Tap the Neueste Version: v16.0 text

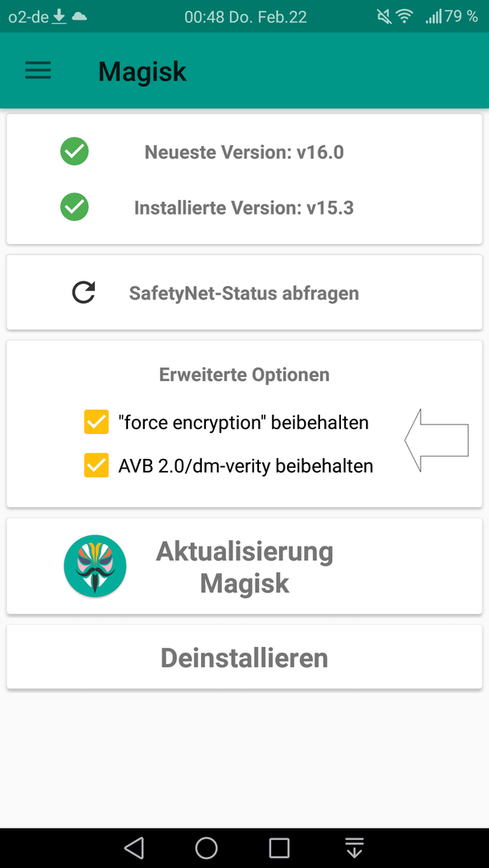coord(244,152)
